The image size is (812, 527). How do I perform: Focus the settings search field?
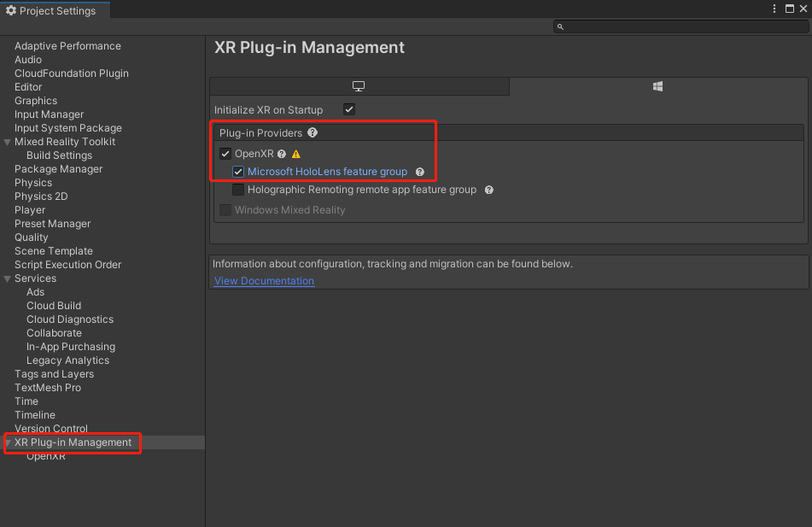681,27
